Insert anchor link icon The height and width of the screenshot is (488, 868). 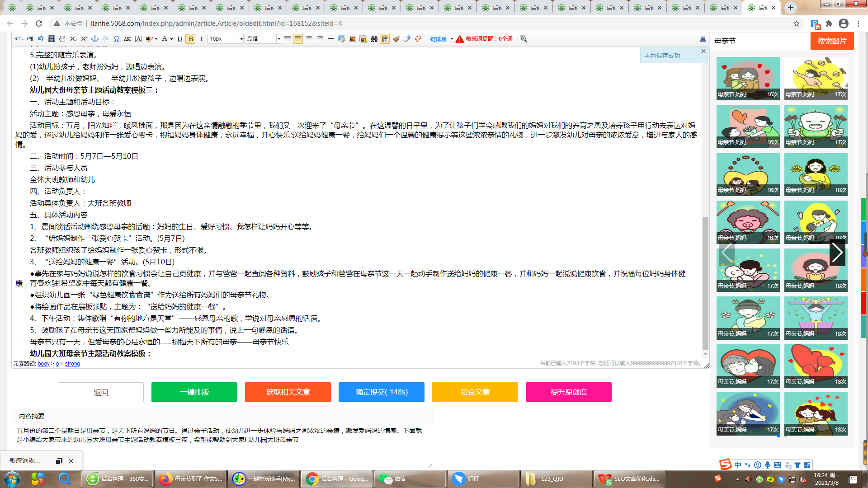[x=95, y=39]
